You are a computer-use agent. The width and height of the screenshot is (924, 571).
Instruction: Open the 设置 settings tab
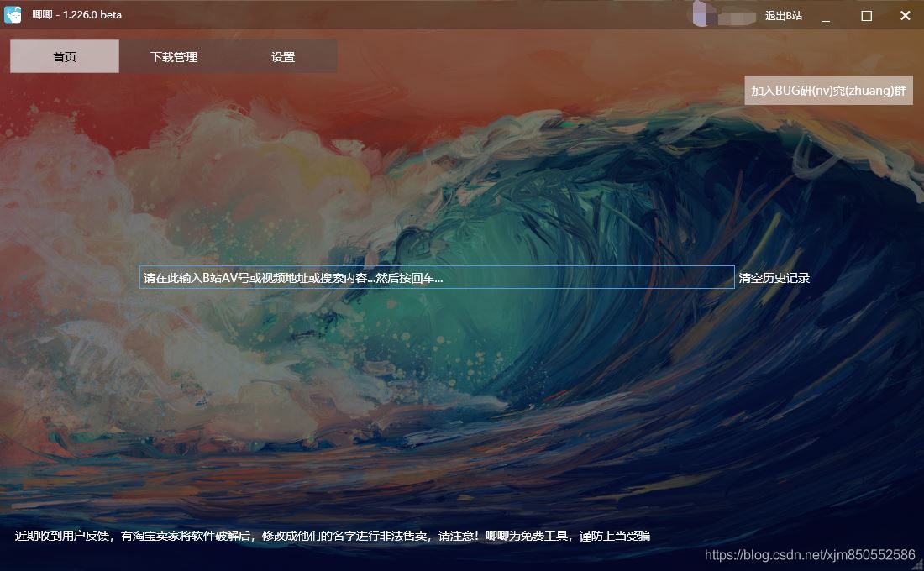[283, 56]
